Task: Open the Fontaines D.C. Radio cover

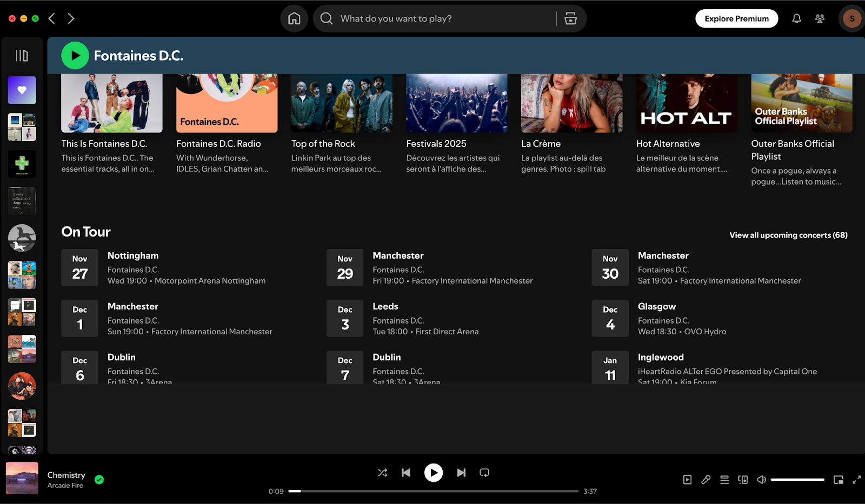Action: coord(227,103)
